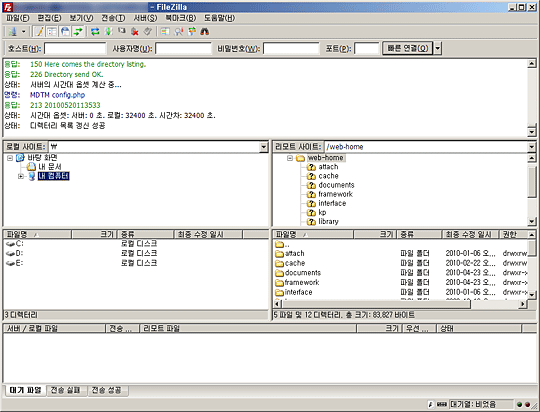This screenshot has width=540, height=412.
Task: Open the Site Manager icon
Action: tap(13, 32)
